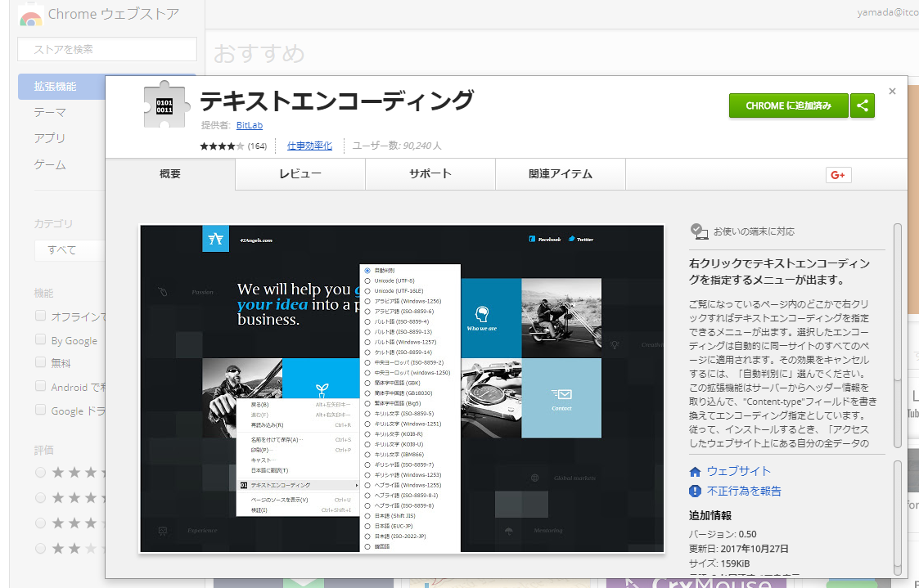Select アプリ in the sidebar
The height and width of the screenshot is (588, 919).
[50, 138]
